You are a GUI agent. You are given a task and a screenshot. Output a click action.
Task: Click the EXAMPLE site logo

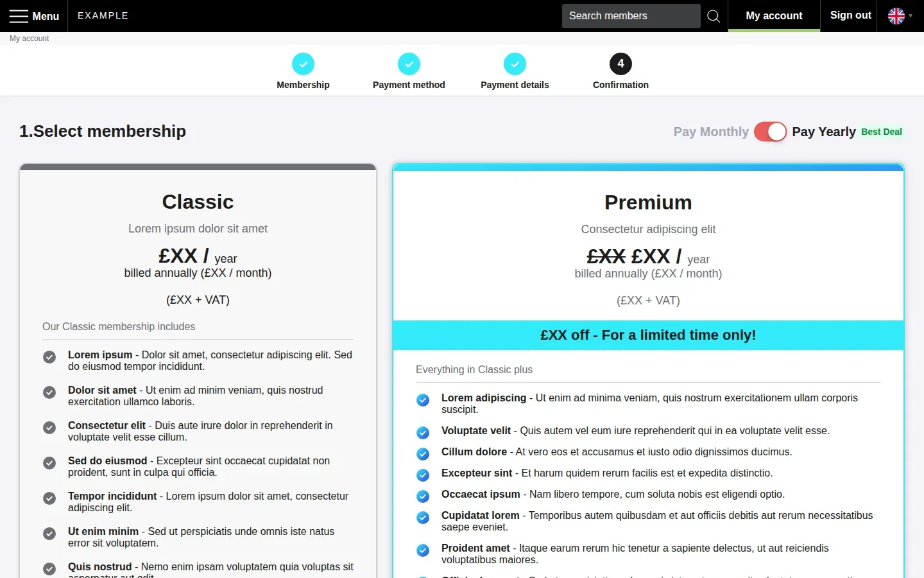[x=103, y=15]
